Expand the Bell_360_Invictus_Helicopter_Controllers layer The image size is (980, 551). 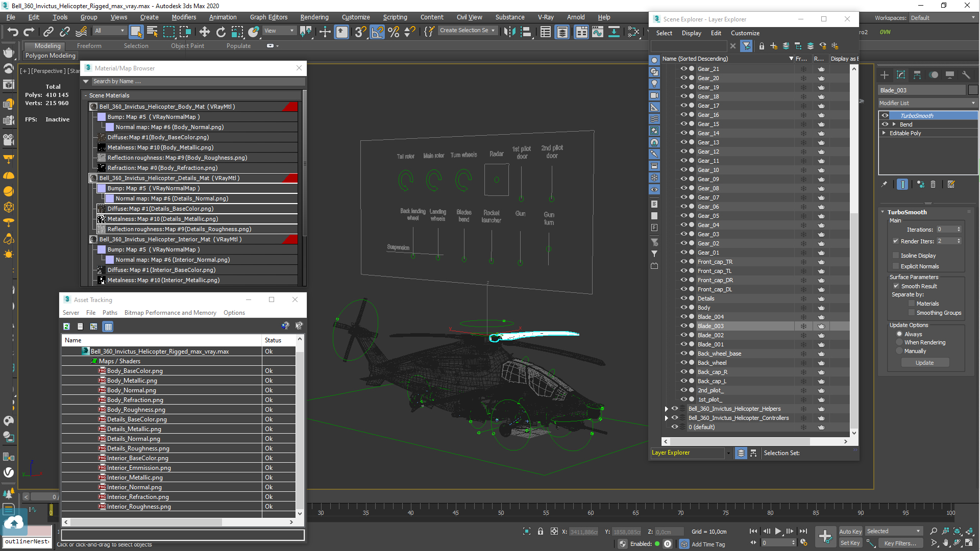point(667,418)
